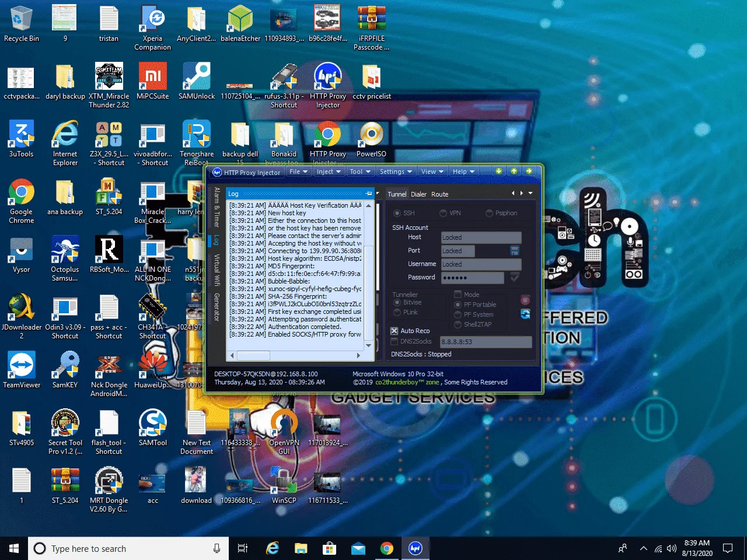Switch to the Dialer tab
This screenshot has width=747, height=560.
point(419,194)
